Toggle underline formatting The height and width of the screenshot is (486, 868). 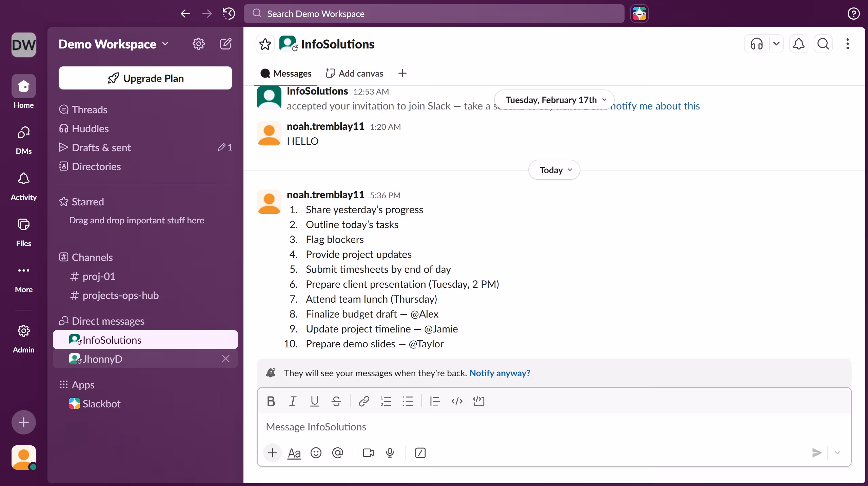coord(315,401)
